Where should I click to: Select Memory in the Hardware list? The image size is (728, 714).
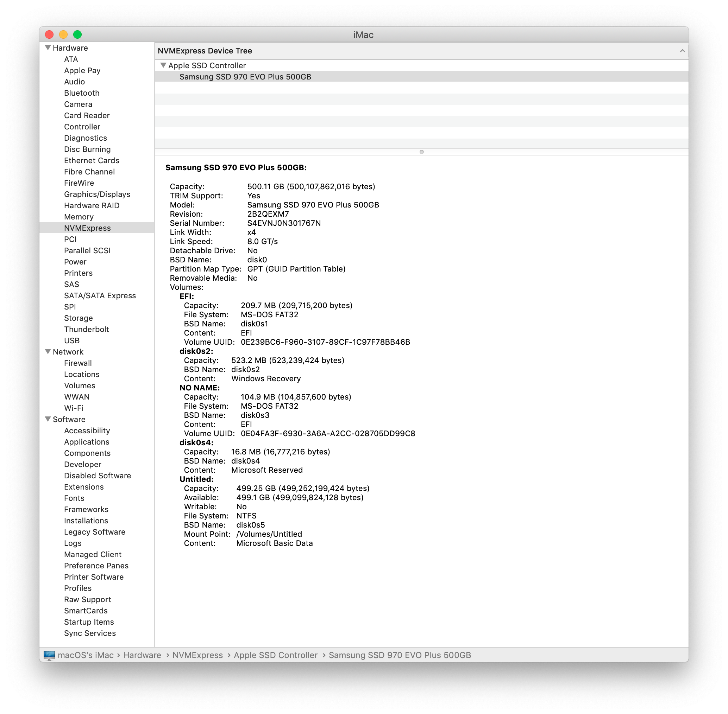[x=79, y=217]
